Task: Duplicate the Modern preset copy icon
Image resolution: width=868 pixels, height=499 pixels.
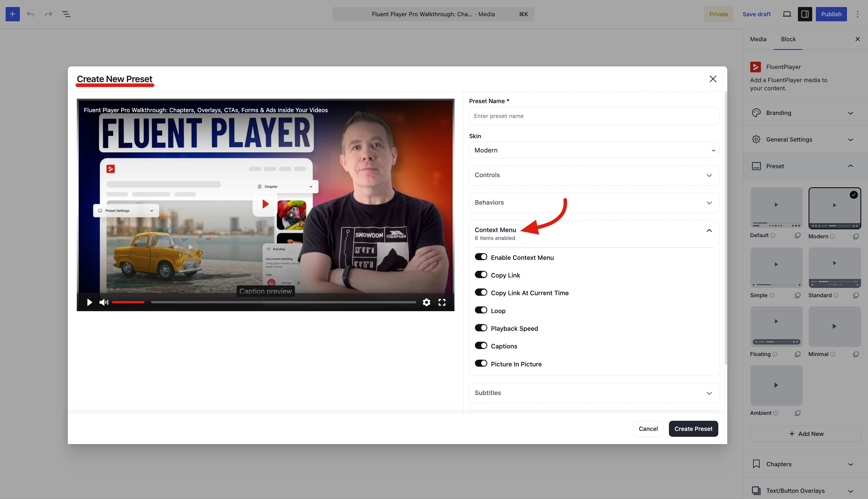Action: [856, 237]
